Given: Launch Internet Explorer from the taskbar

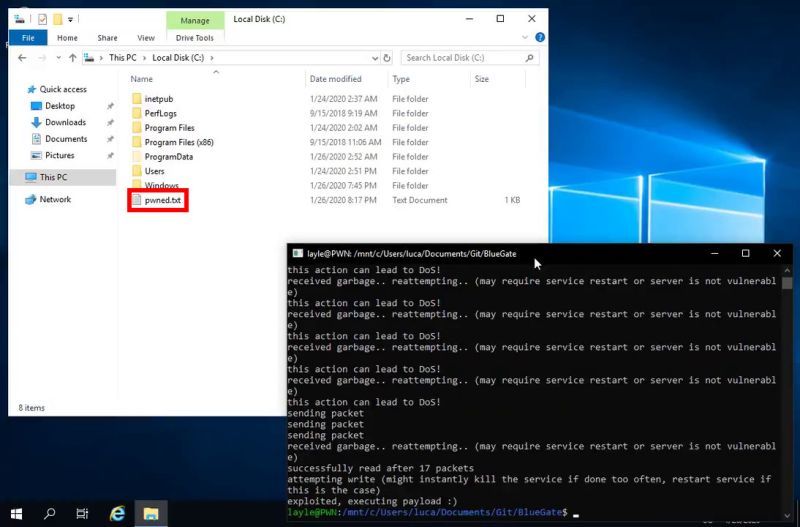Looking at the screenshot, I should coord(117,513).
